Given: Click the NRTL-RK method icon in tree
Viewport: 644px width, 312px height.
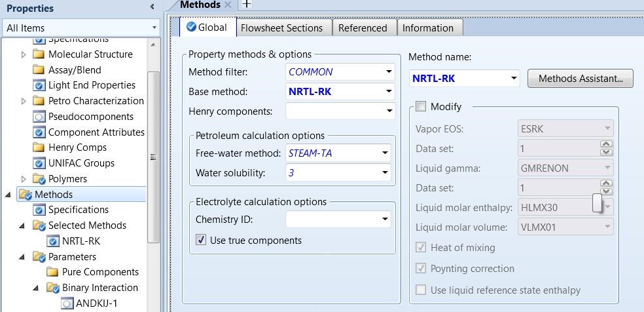Looking at the screenshot, I should 52,241.
